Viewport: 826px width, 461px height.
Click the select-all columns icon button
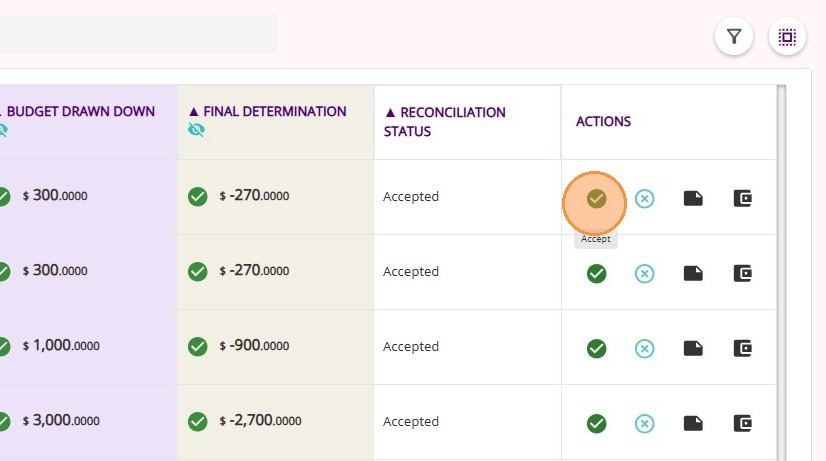(x=787, y=37)
